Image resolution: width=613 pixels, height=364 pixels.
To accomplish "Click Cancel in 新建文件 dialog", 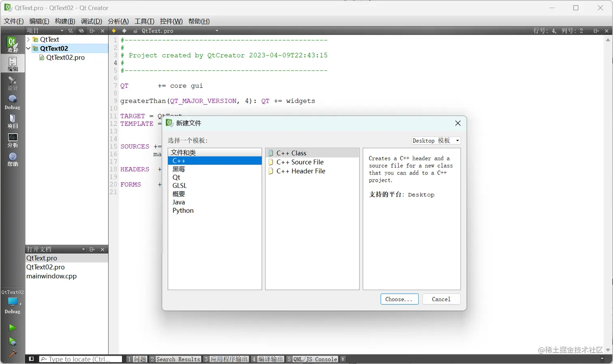I will (441, 299).
